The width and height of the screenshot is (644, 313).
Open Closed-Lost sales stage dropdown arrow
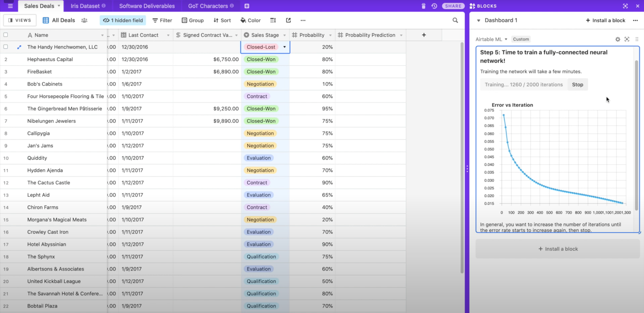point(284,47)
